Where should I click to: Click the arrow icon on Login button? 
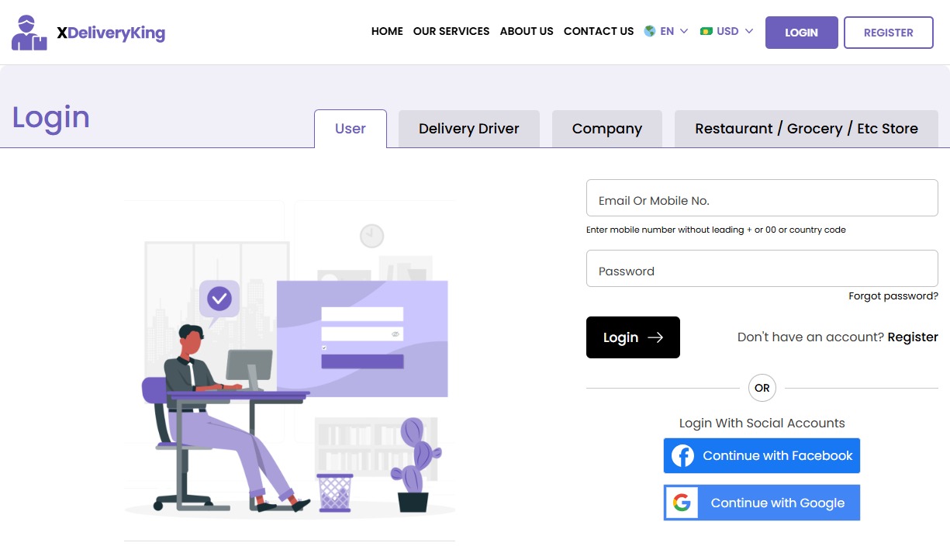pos(655,337)
